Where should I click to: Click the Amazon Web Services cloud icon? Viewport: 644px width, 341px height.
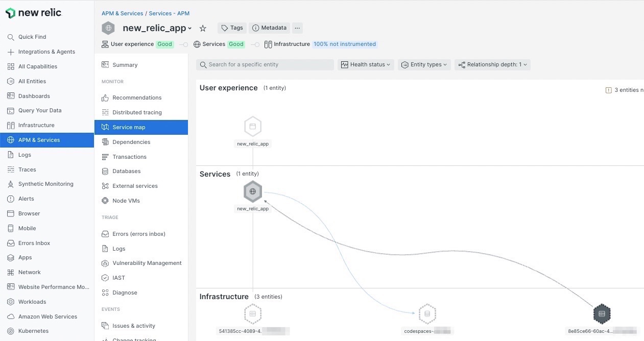11,316
